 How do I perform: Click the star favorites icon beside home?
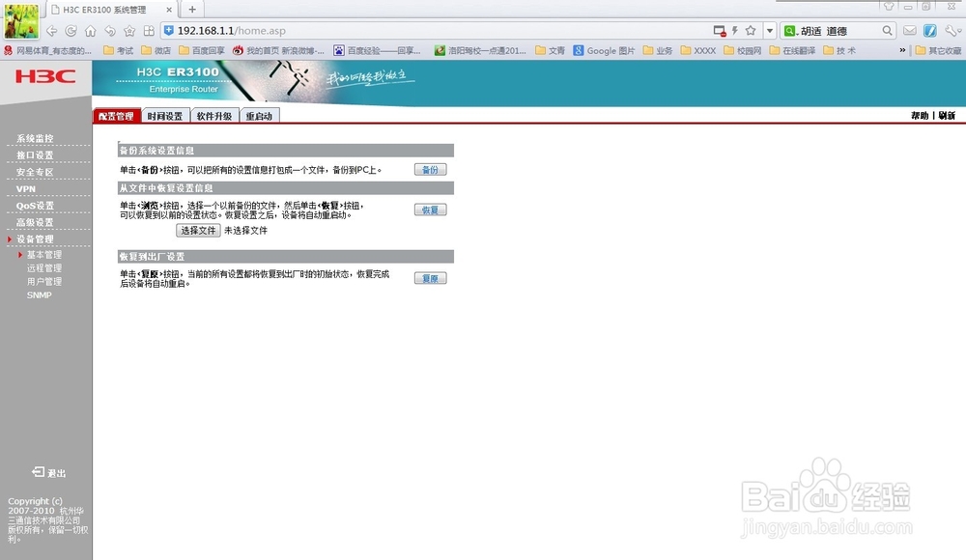129,31
